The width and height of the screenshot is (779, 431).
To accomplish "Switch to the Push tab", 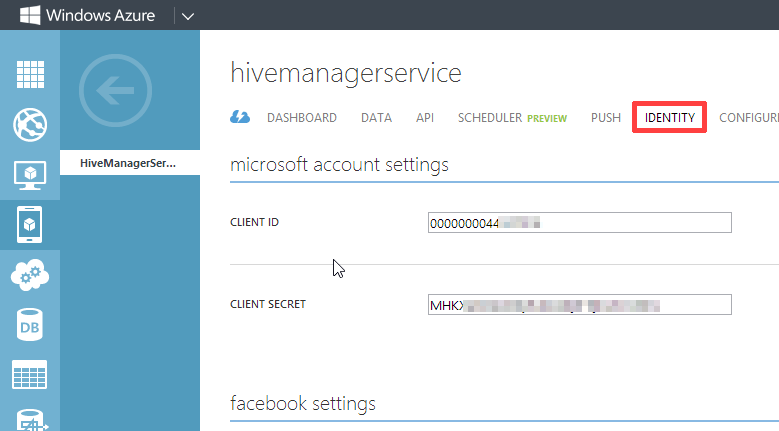I will [606, 118].
